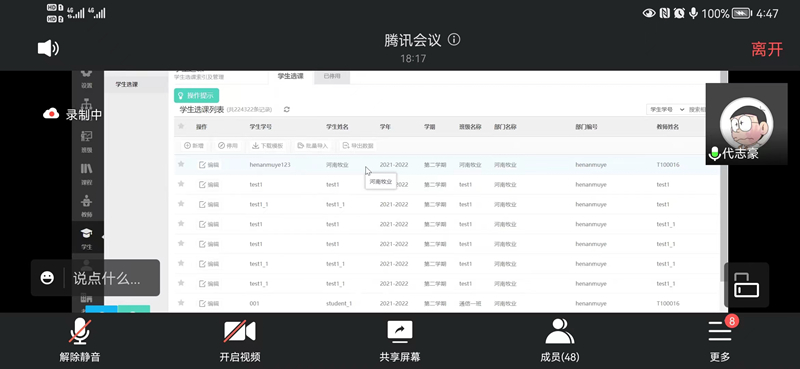Click 导出数据 export button
The image size is (800, 369).
[358, 145]
